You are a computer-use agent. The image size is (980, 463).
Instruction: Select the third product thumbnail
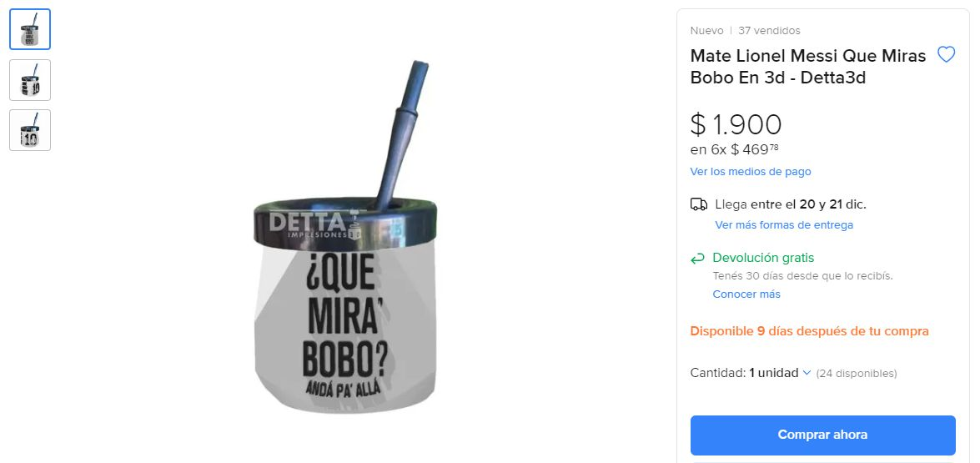[x=30, y=130]
